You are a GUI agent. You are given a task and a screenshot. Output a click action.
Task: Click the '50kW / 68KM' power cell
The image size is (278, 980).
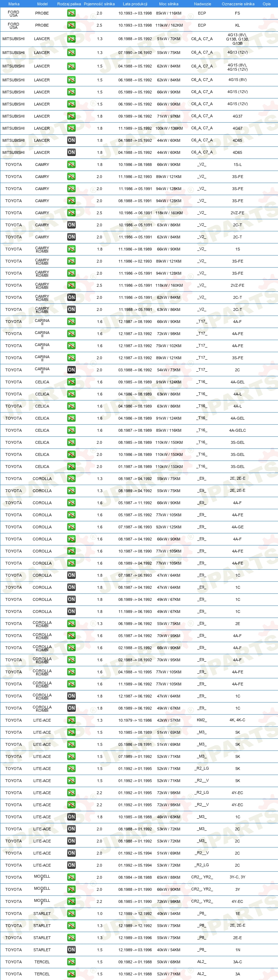click(169, 962)
